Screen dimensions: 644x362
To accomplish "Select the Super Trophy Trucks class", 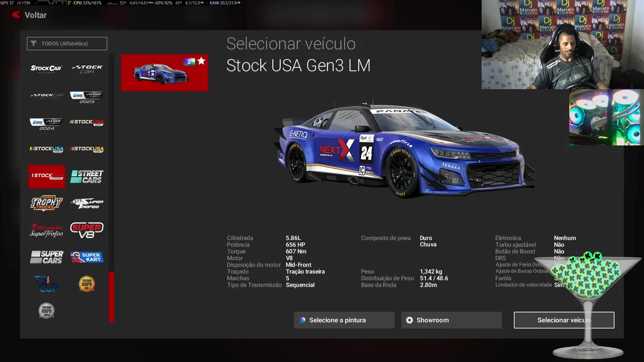I will [x=46, y=203].
